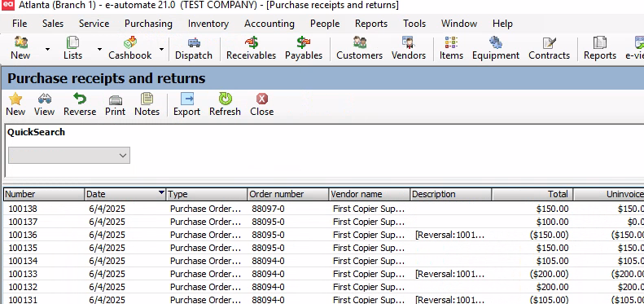Click the e-automate application icon in the title bar
Viewport: 644px width, 304px height.
click(x=7, y=5)
